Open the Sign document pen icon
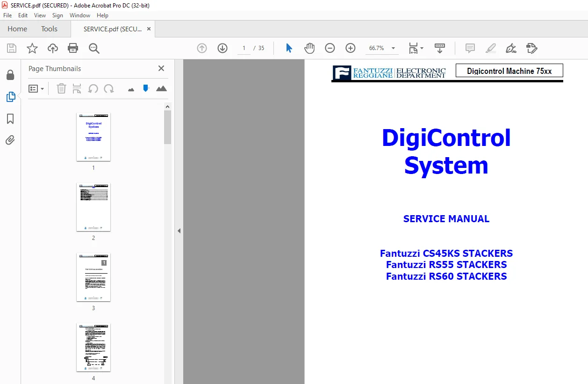Image resolution: width=588 pixels, height=384 pixels. [x=511, y=48]
